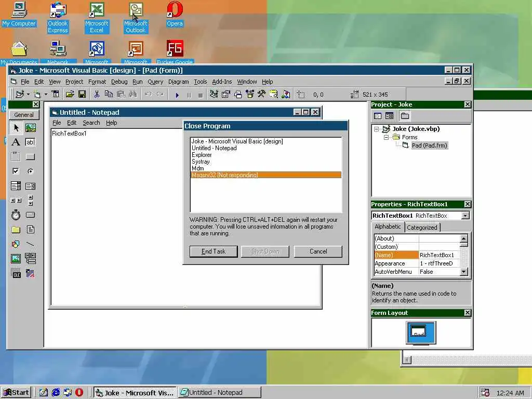Image resolution: width=532 pixels, height=399 pixels.
Task: Start the program with the Run arrow
Action: (177, 95)
